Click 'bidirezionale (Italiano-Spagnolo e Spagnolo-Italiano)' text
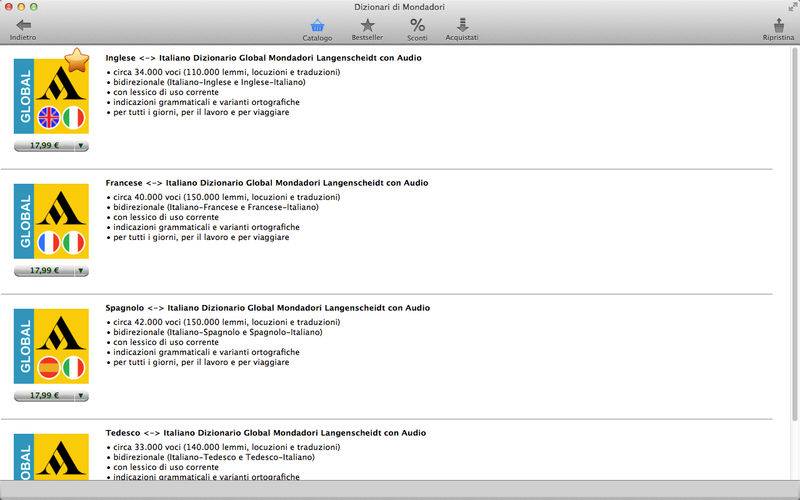This screenshot has width=800, height=500. pyautogui.click(x=215, y=332)
